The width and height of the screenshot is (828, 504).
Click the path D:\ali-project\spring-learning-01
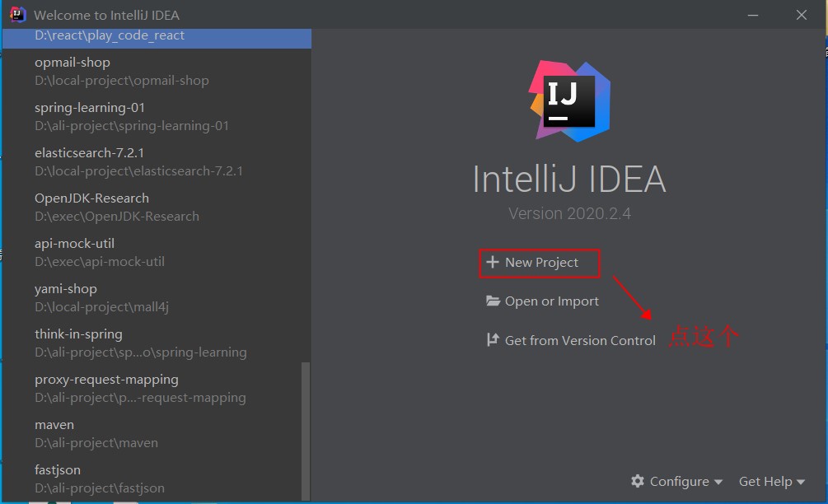[132, 126]
